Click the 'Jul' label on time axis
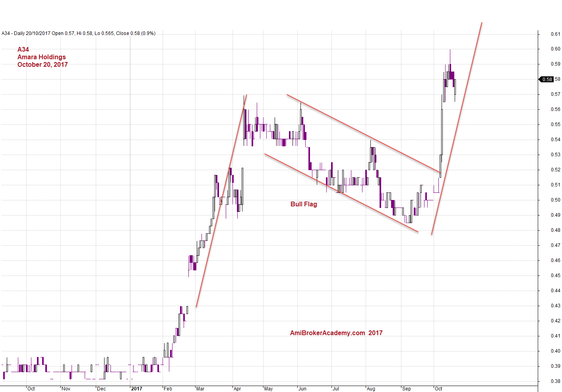This screenshot has width=562, height=392. point(336,389)
